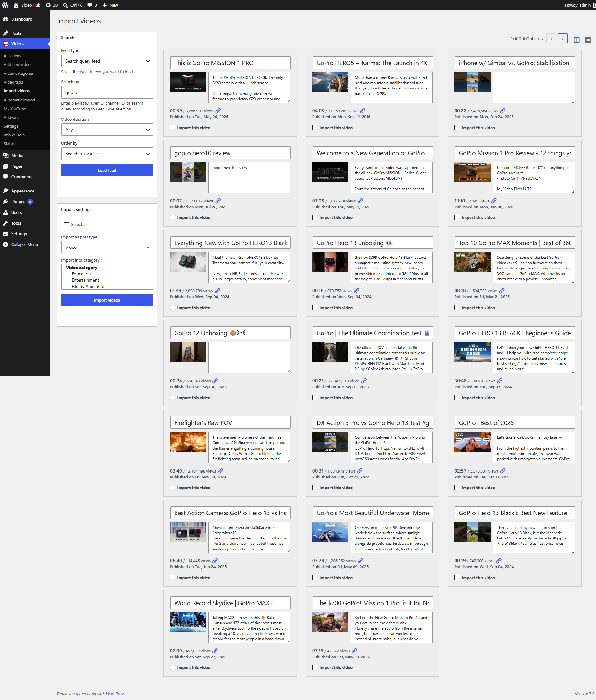Check Import for GoPro Hero 13 Black's Best New Feature
Image resolution: width=596 pixels, height=700 pixels.
457,578
